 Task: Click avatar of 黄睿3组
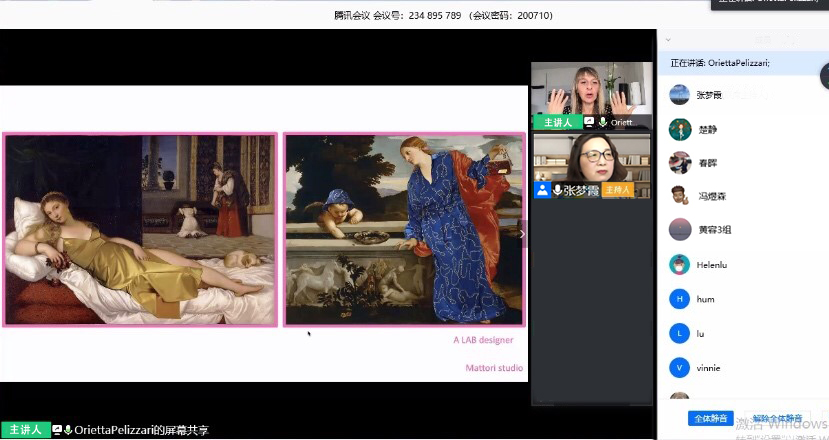tap(679, 230)
